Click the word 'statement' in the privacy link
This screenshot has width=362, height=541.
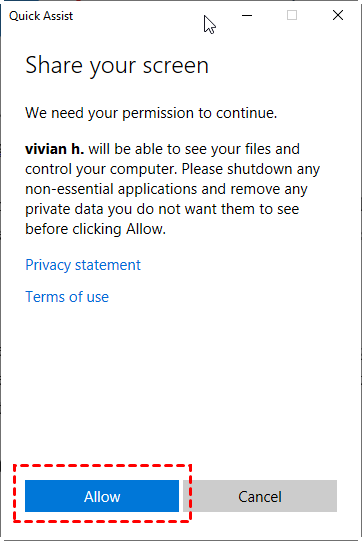108,265
